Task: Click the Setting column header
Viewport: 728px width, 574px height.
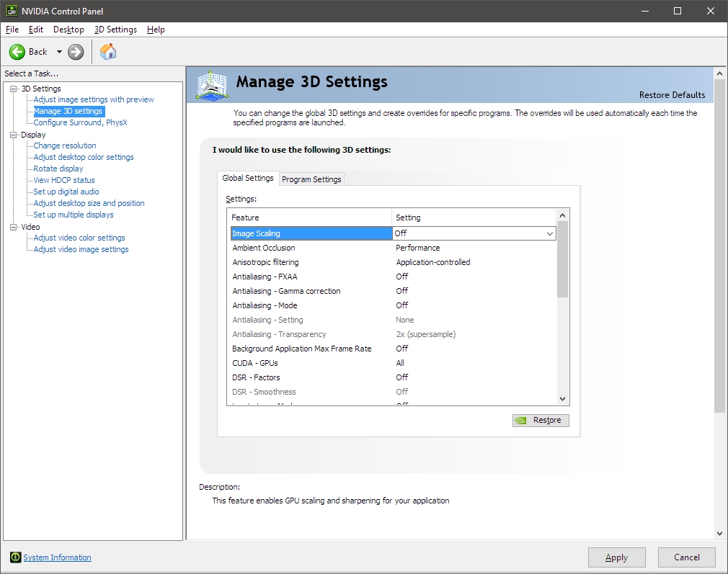Action: pos(474,218)
